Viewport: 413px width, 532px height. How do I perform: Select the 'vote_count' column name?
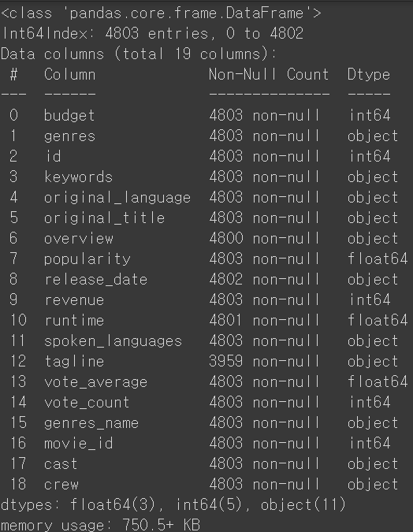87,403
